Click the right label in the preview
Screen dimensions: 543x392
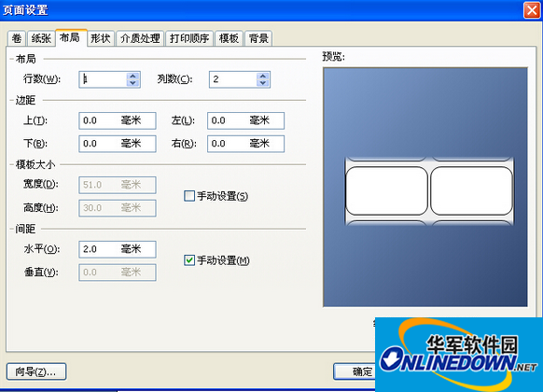pyautogui.click(x=472, y=190)
